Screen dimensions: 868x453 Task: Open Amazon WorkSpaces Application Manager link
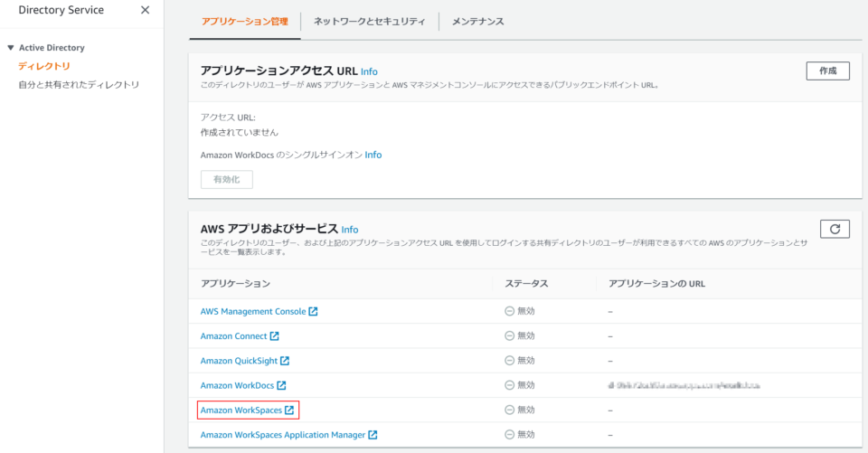pyautogui.click(x=283, y=435)
